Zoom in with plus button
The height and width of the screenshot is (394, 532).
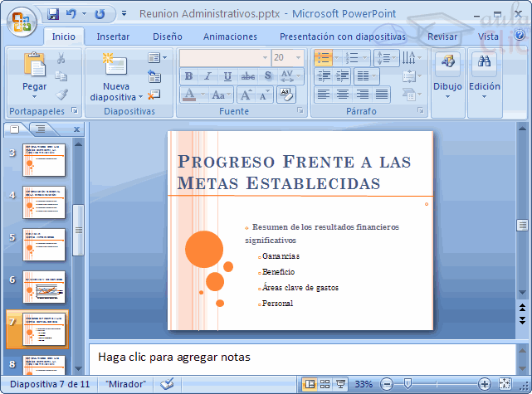(x=484, y=384)
